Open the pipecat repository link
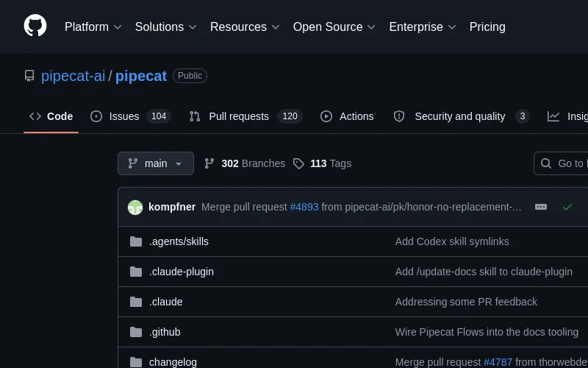The height and width of the screenshot is (368, 588). [x=141, y=77]
